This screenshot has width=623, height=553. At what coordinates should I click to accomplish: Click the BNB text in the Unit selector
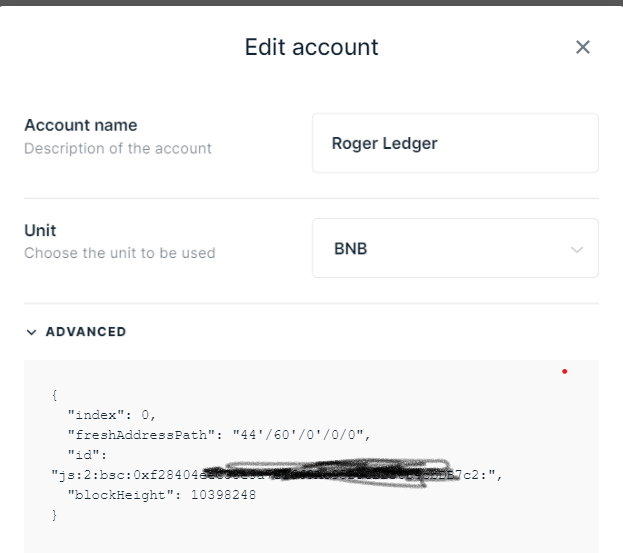tap(350, 249)
